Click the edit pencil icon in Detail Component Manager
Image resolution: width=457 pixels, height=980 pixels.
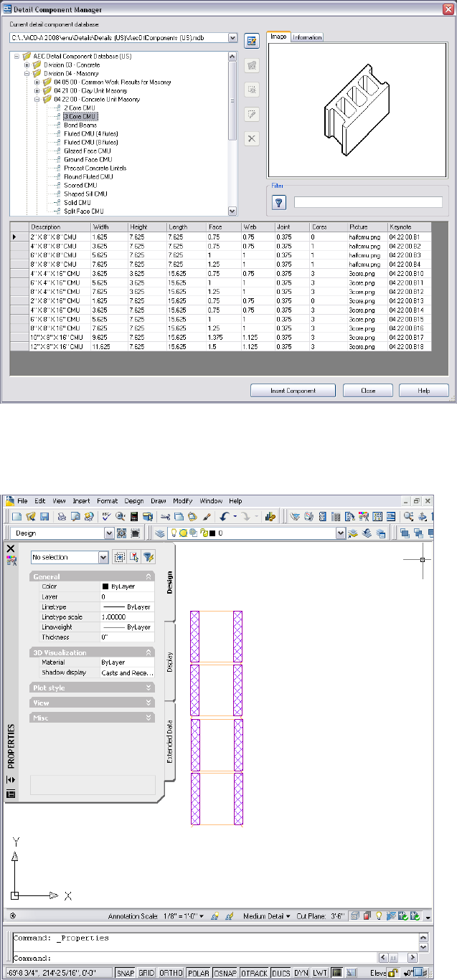(x=252, y=113)
